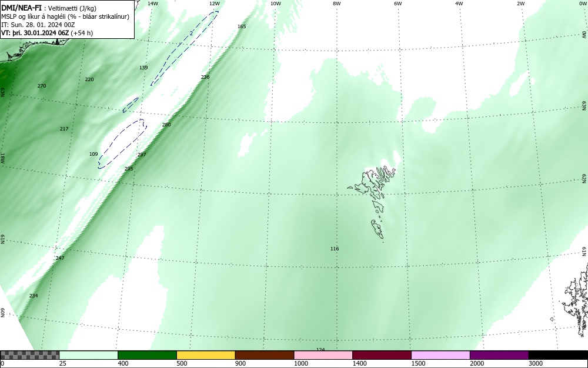588x368 pixels.
Task: Click the Iceland coastline outline near the header
Action: click(x=34, y=49)
